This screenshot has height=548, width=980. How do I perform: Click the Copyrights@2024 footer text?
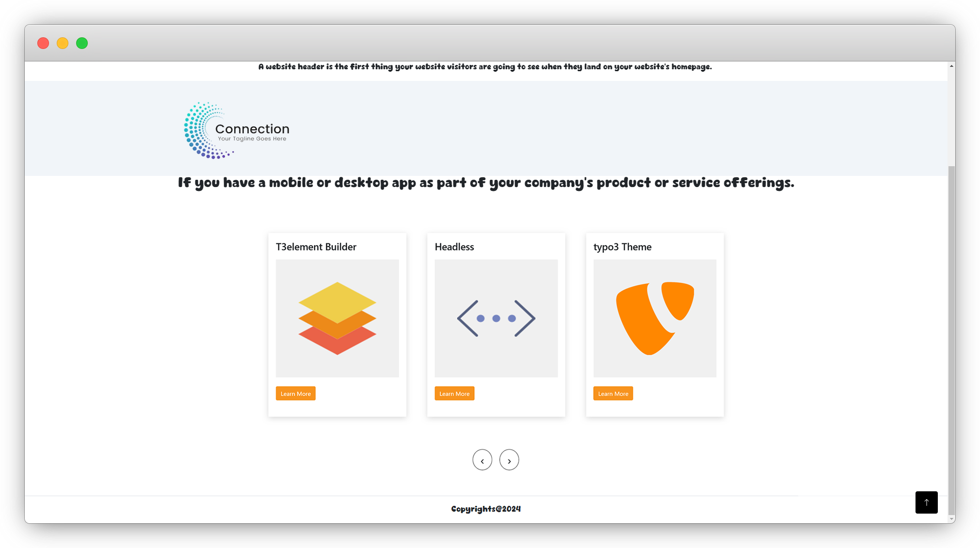coord(485,509)
